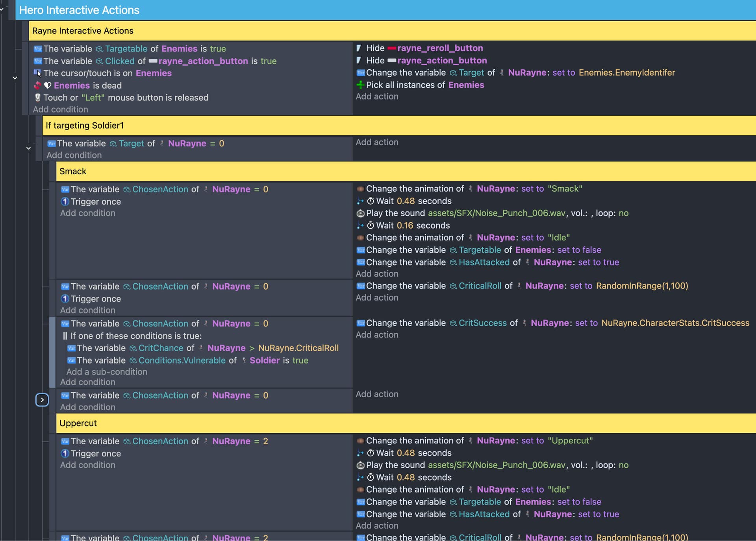756x541 pixels.
Task: Click Add a sub-condition under the Or block
Action: 107,372
